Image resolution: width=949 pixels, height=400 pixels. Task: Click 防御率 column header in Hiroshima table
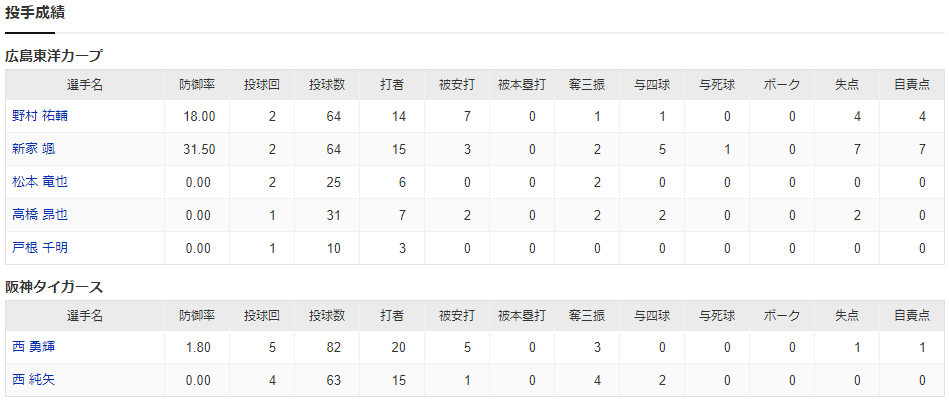click(x=196, y=84)
